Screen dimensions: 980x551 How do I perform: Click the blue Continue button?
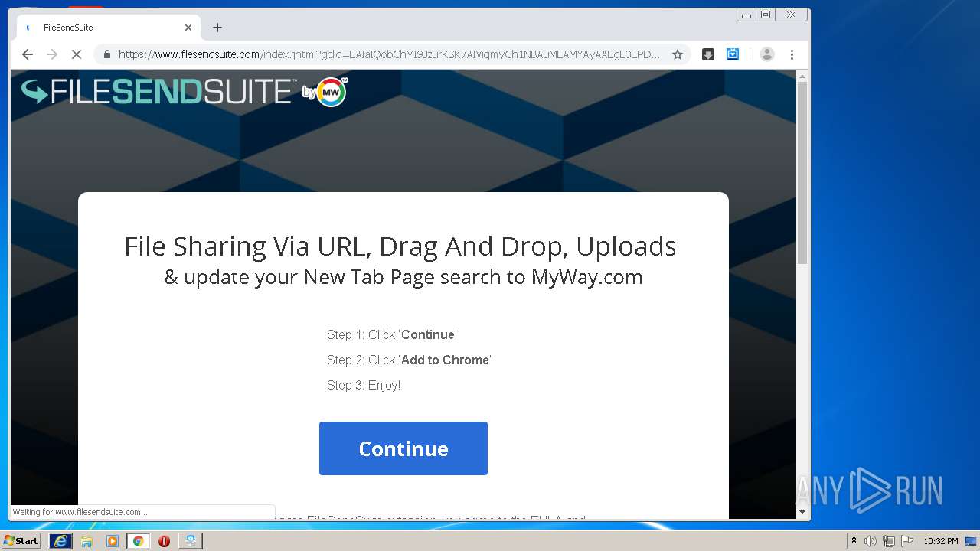pyautogui.click(x=403, y=448)
